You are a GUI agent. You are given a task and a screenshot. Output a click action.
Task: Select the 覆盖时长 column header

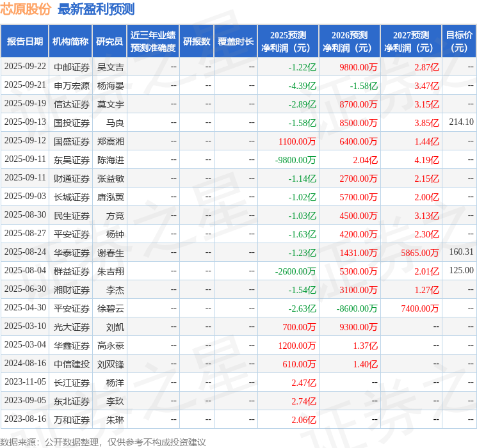click(235, 42)
